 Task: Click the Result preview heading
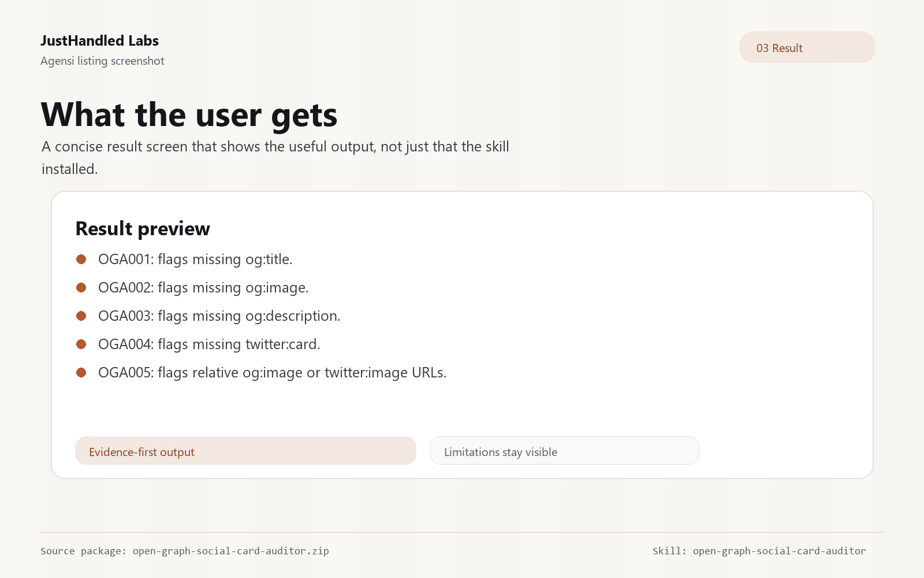pos(143,229)
